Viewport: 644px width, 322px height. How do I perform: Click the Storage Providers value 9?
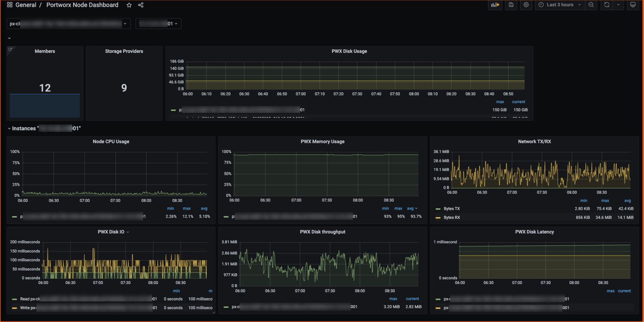(x=124, y=88)
